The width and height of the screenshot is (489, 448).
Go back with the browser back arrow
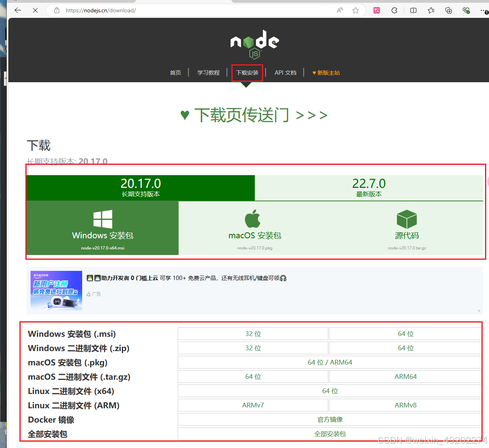pos(18,10)
